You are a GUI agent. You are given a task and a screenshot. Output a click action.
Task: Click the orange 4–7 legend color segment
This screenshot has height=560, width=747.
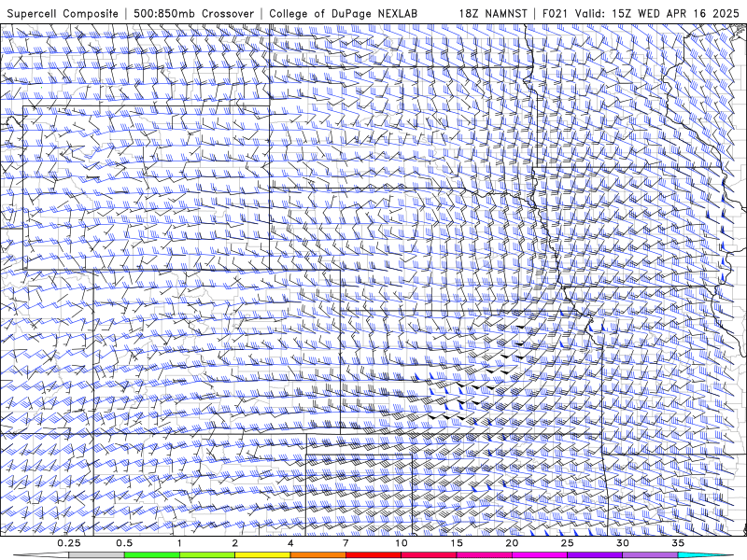[x=317, y=555]
